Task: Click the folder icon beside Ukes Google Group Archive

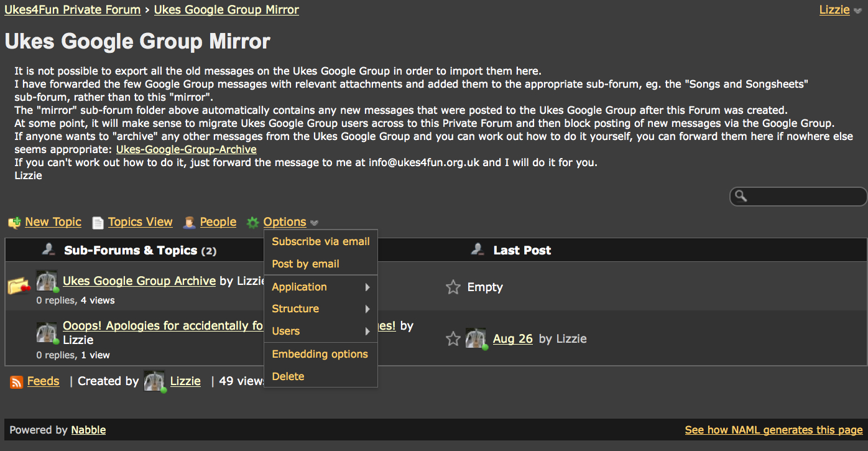Action: click(19, 286)
